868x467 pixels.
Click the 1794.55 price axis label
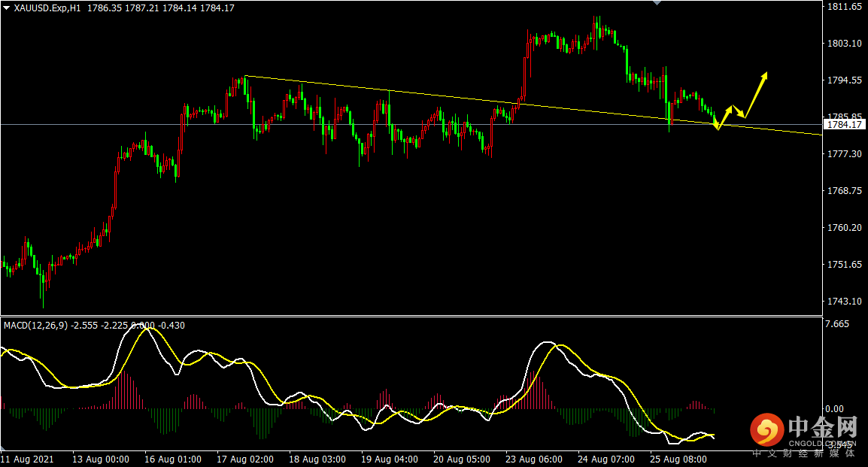[844, 80]
